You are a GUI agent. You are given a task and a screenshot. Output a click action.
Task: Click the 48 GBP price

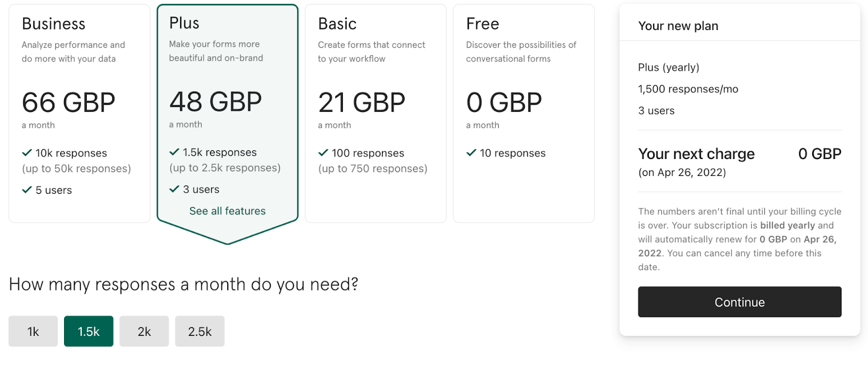(215, 101)
